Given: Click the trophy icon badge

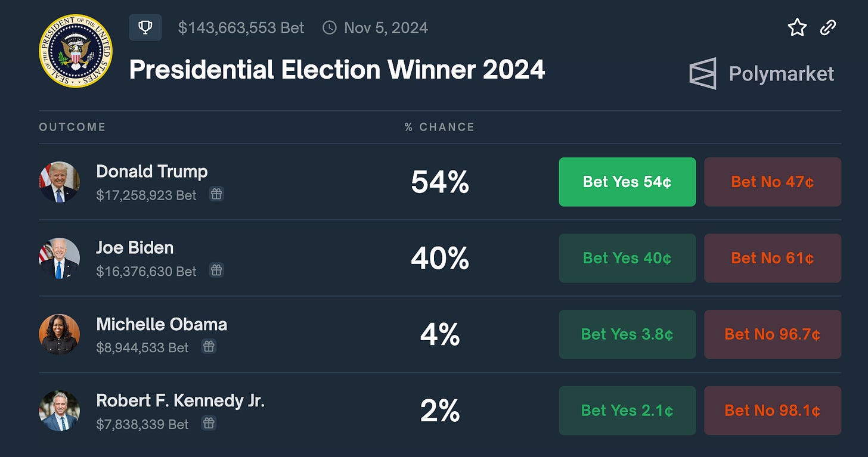Looking at the screenshot, I should tap(145, 28).
